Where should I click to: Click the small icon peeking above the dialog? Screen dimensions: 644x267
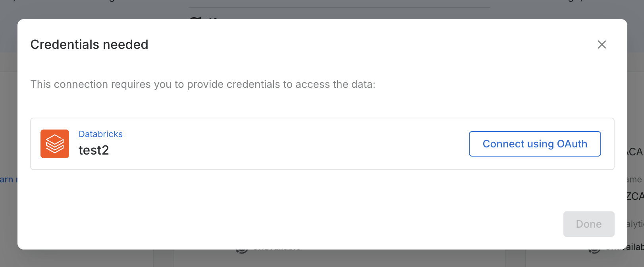pyautogui.click(x=195, y=17)
